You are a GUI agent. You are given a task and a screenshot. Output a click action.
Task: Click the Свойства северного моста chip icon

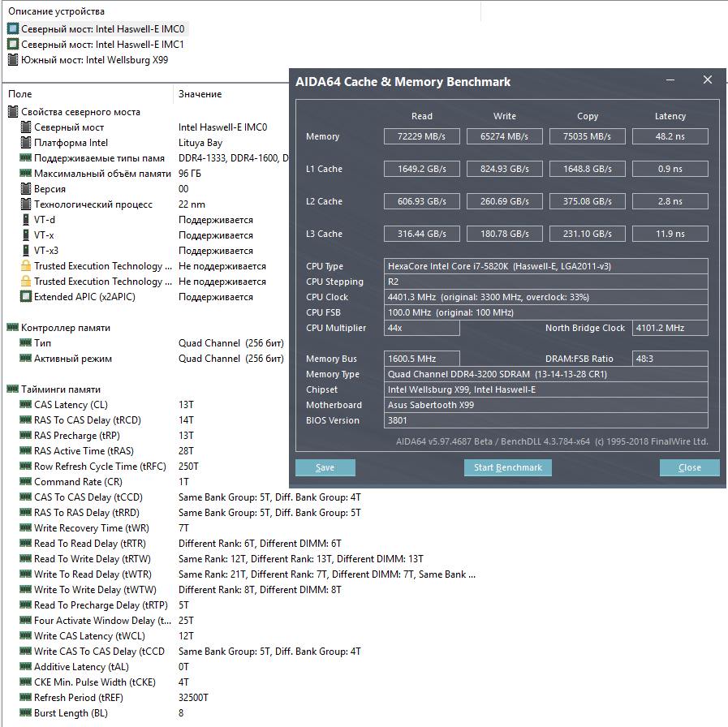[13, 111]
